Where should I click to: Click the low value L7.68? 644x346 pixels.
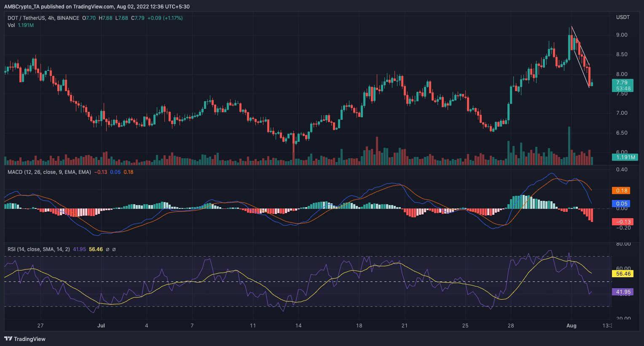[x=122, y=18]
